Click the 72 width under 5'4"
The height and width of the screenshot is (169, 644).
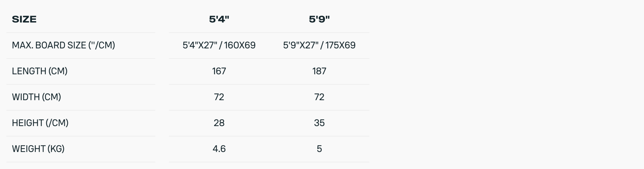coord(219,97)
